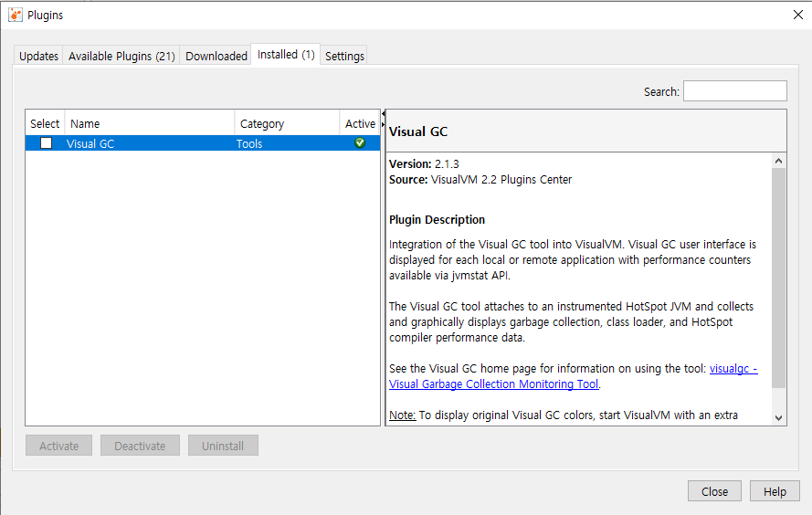Open the Updates tab
Screen dimensions: 812x515
click(39, 56)
